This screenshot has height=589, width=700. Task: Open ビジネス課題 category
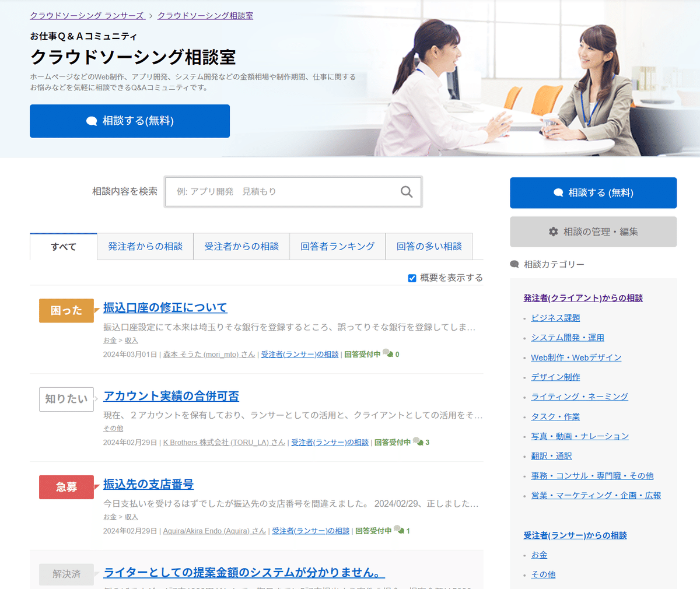point(555,318)
